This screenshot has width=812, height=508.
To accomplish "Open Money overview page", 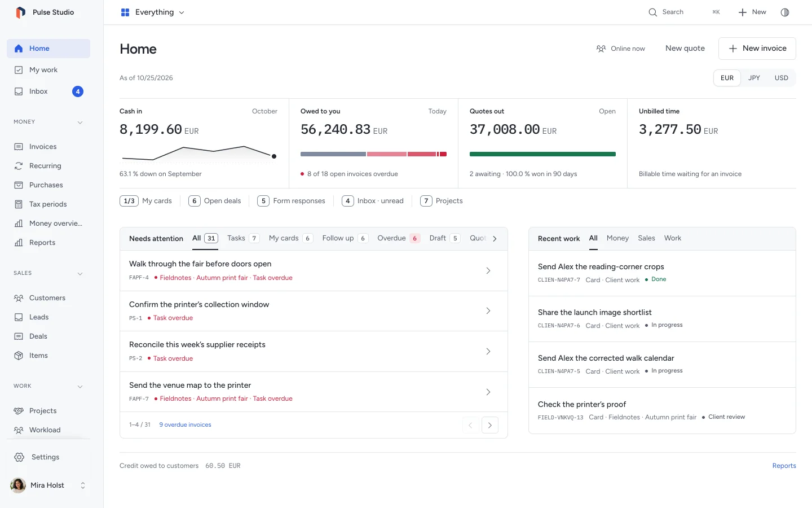I will (x=48, y=224).
